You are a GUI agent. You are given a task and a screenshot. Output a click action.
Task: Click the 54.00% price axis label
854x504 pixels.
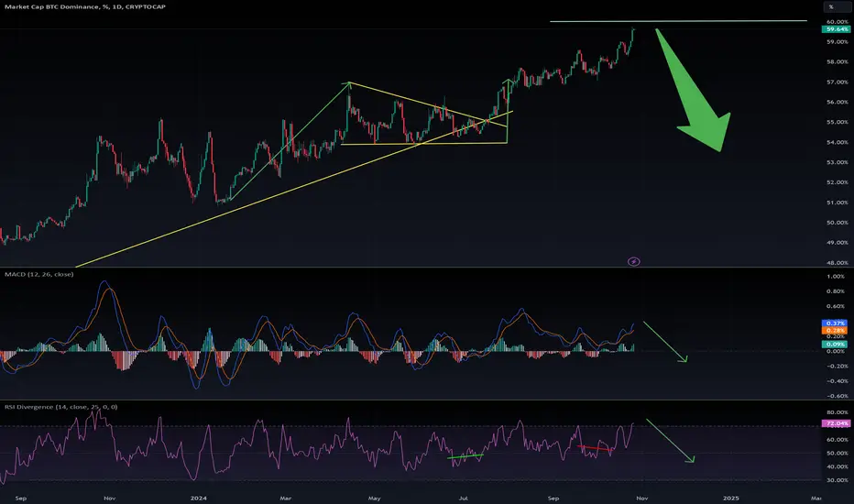tap(838, 142)
